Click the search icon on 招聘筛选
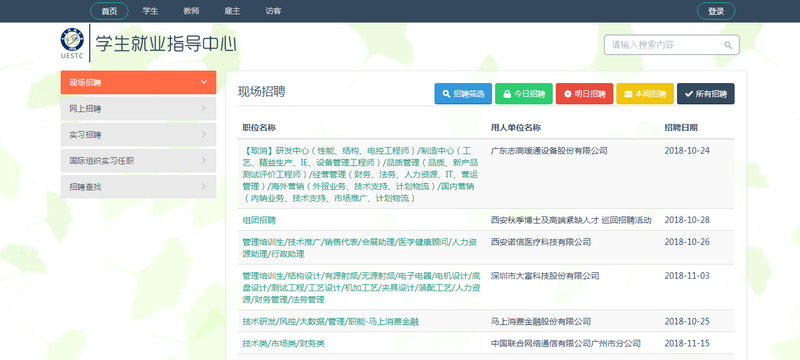800x360 pixels. 446,94
